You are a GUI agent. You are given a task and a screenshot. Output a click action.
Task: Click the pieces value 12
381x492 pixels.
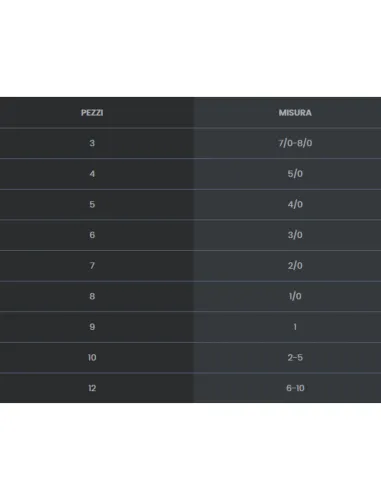[x=92, y=388]
